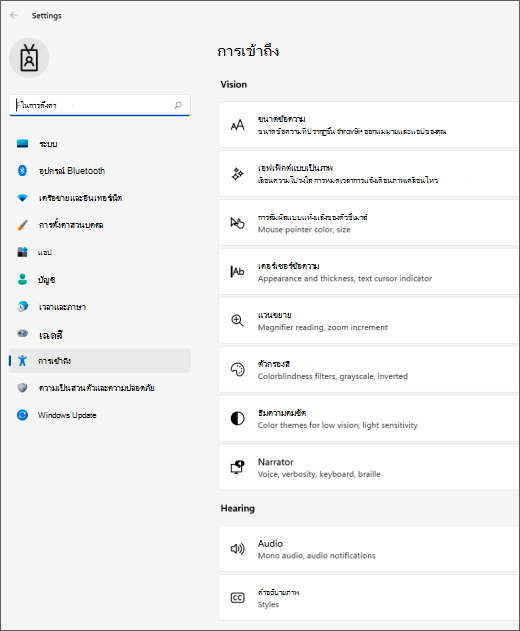Viewport: 520px width, 631px height.
Task: Open Mouse pointer and touch icon
Action: click(237, 223)
